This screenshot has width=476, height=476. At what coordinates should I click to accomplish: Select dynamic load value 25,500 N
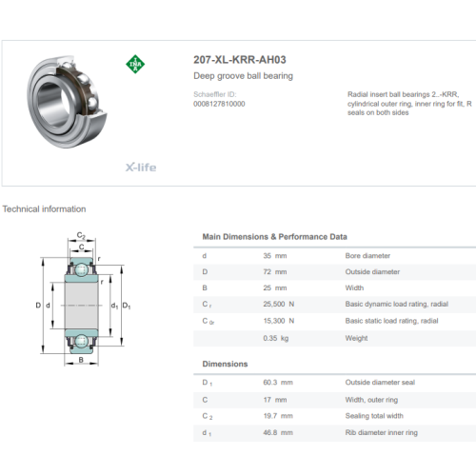click(279, 304)
